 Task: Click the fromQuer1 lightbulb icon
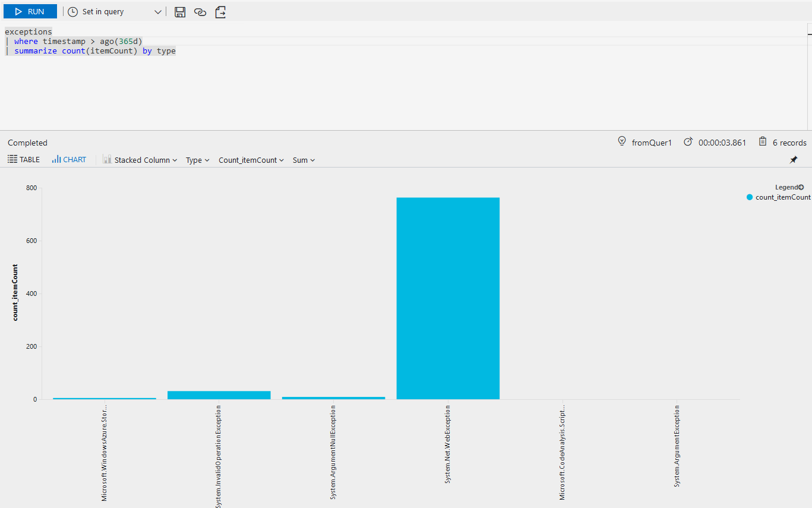click(x=622, y=141)
